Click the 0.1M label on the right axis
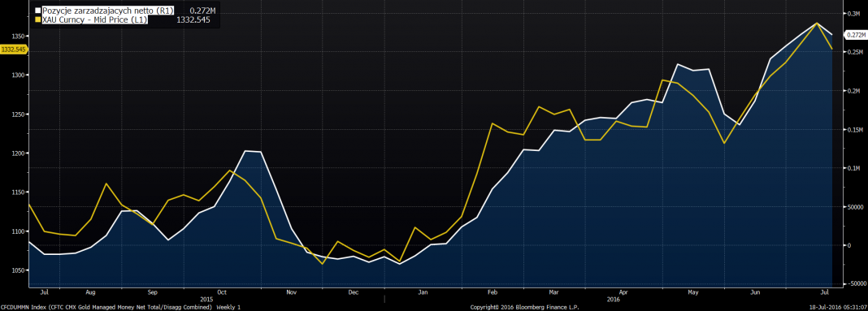The height and width of the screenshot is (311, 868). tap(853, 168)
